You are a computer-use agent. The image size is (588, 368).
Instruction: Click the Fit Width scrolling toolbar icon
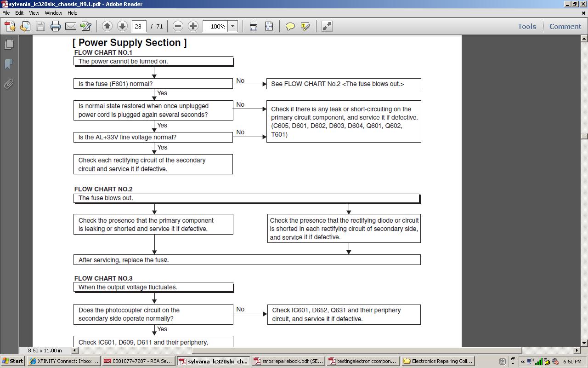pyautogui.click(x=254, y=26)
